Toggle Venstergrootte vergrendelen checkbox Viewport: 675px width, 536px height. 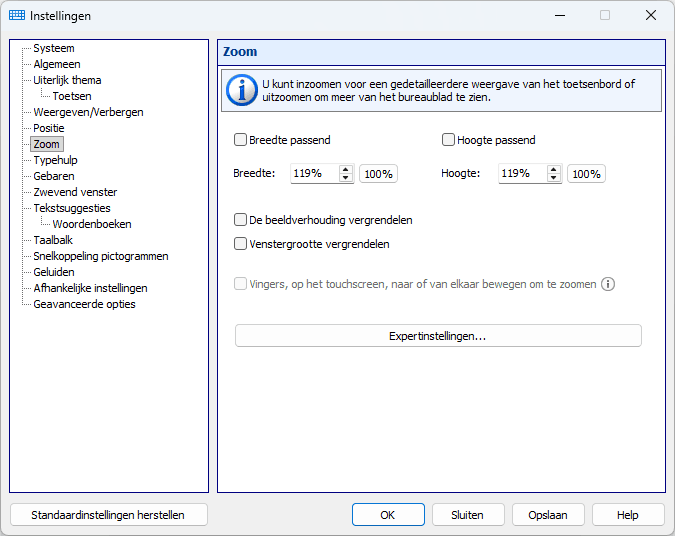[240, 244]
